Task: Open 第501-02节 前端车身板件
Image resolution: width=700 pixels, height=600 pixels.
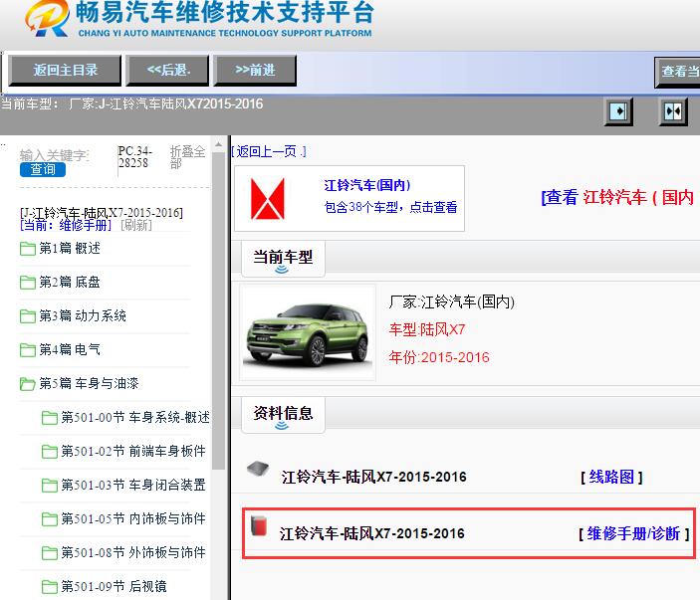Action: pos(133,451)
